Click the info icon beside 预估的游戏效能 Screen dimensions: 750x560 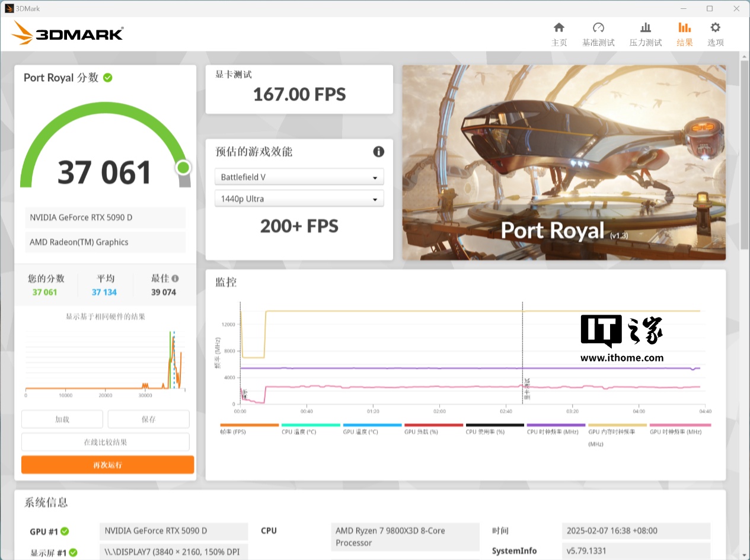click(x=378, y=152)
